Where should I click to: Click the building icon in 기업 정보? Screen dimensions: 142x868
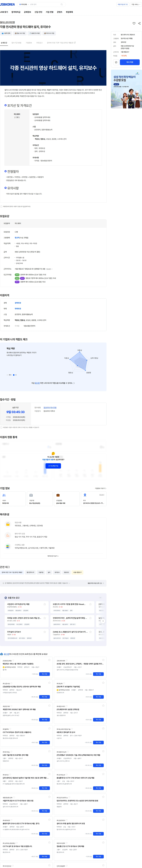[31, 495]
